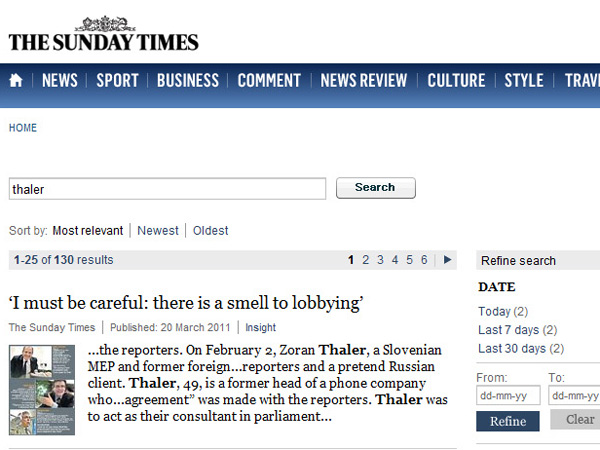
Task: Click the HOME breadcrumb link
Action: point(23,128)
